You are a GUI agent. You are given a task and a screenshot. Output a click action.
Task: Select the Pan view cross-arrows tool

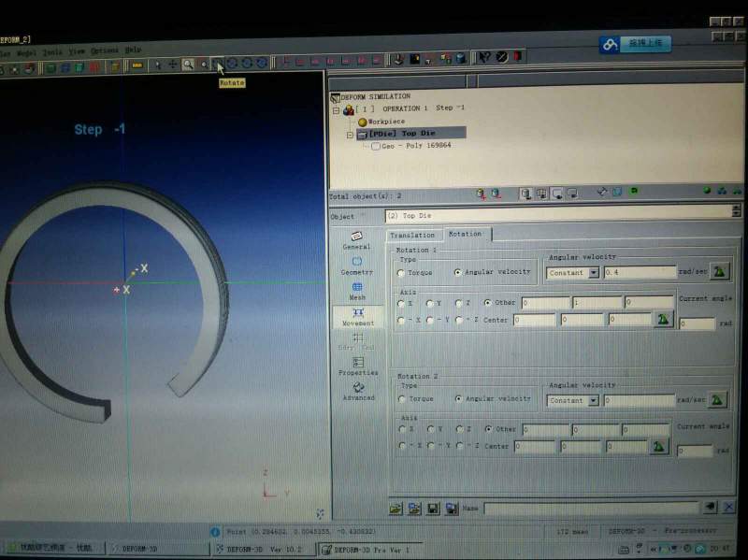pos(173,65)
